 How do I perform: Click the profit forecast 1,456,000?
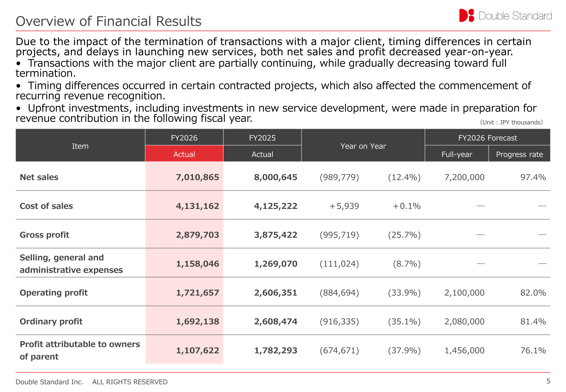click(x=464, y=351)
